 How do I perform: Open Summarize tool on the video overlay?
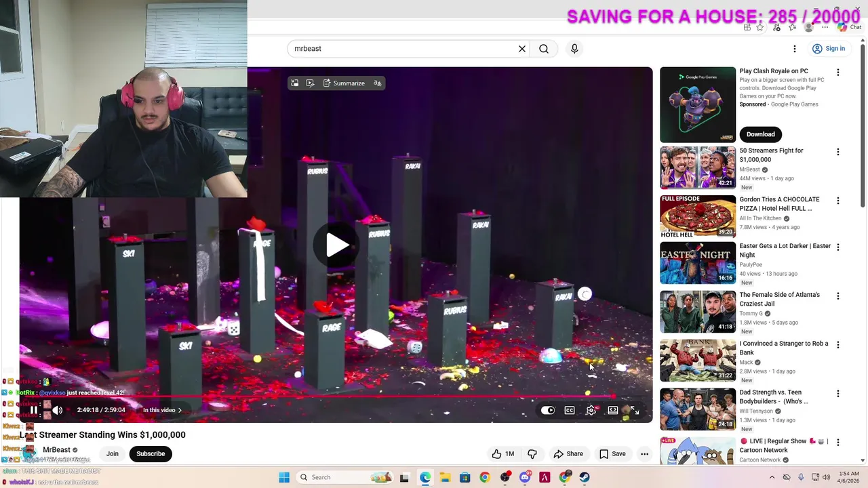tap(343, 83)
